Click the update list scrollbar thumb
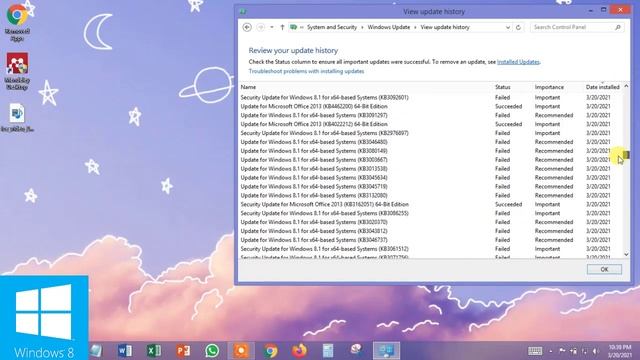 point(626,155)
